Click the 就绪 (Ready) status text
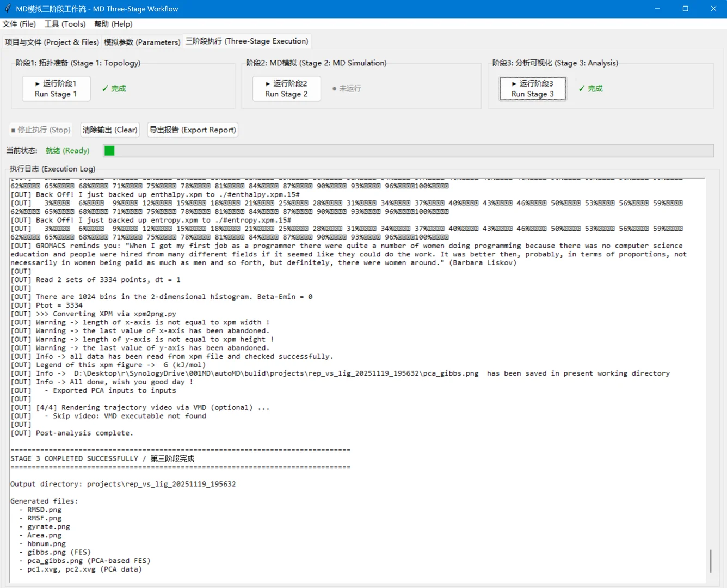This screenshot has height=588, width=727. (67, 151)
